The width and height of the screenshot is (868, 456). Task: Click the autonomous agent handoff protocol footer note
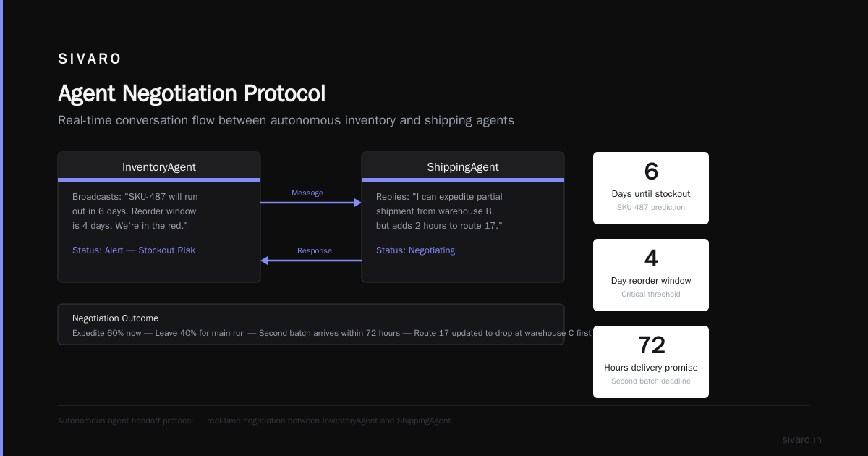255,421
